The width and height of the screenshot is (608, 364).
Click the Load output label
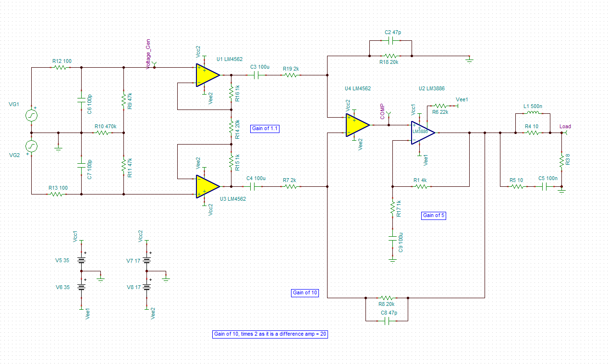565,126
